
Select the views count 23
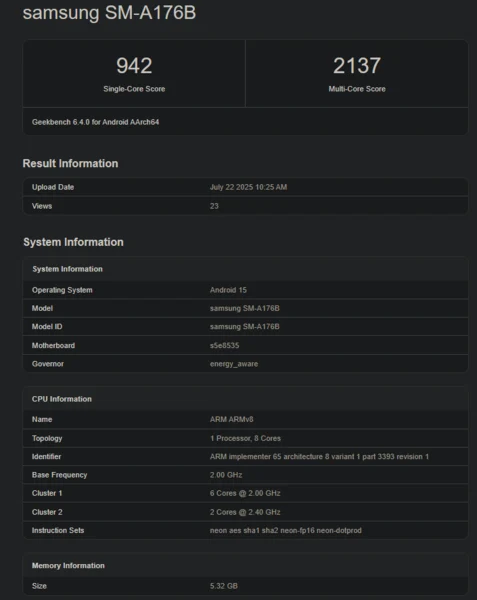click(x=214, y=206)
